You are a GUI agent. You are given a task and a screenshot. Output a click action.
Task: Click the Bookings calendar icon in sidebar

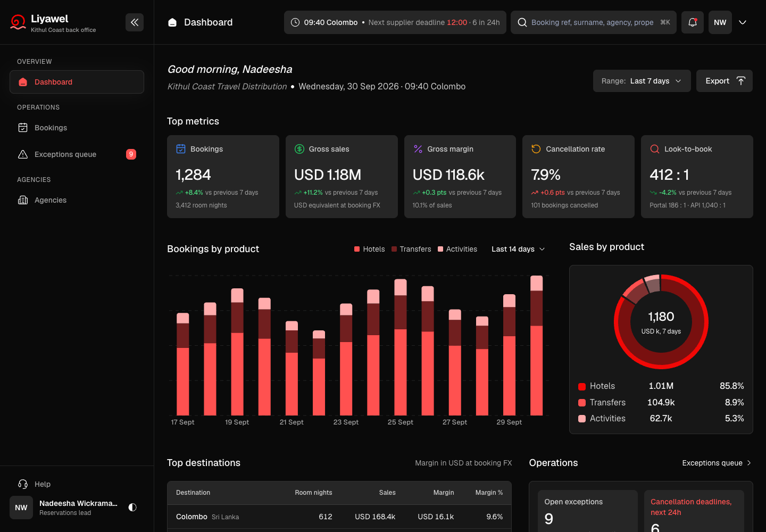tap(23, 128)
